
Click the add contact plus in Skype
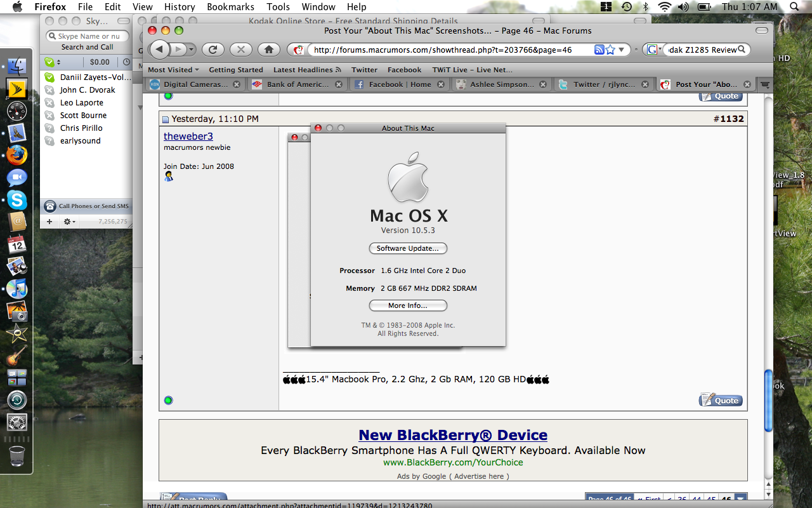pyautogui.click(x=49, y=222)
